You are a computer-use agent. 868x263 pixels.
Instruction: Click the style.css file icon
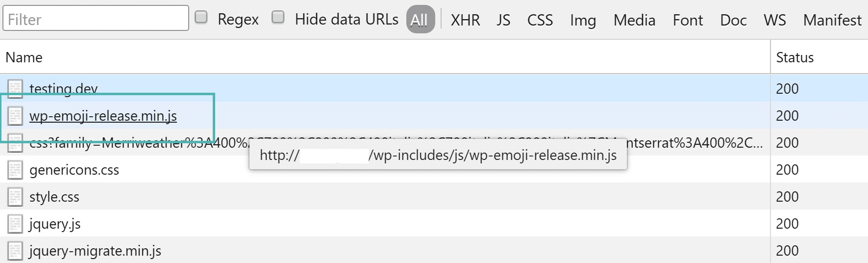click(x=15, y=197)
